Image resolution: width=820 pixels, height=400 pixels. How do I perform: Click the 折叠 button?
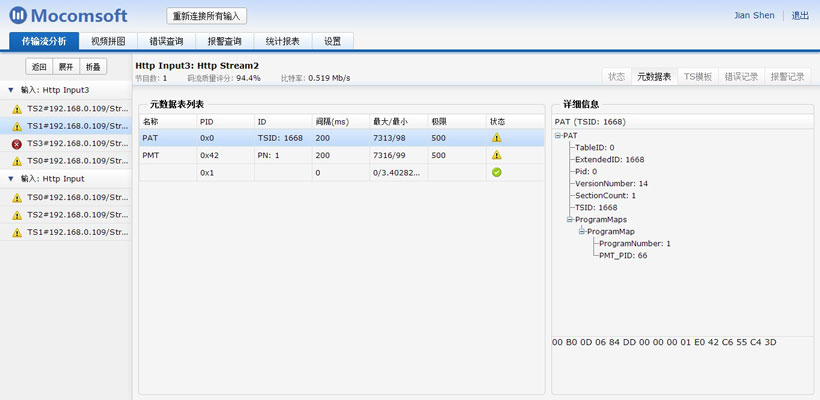[x=93, y=66]
